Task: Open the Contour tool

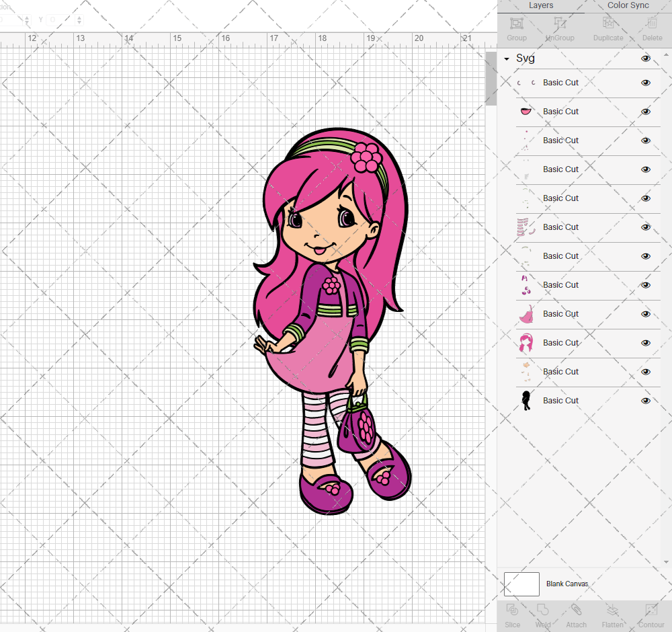Action: (x=650, y=615)
